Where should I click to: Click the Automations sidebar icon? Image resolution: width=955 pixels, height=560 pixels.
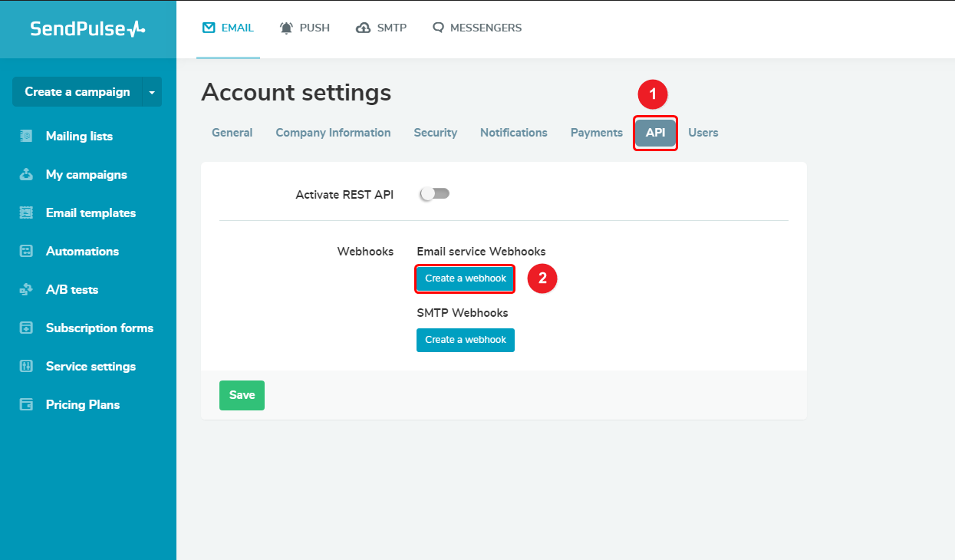[x=26, y=252]
